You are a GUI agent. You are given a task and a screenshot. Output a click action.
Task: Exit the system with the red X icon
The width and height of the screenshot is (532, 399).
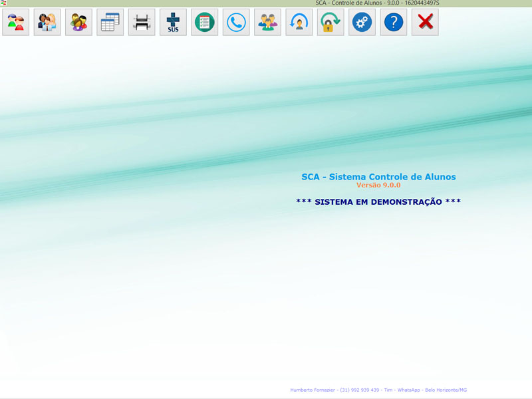point(425,23)
